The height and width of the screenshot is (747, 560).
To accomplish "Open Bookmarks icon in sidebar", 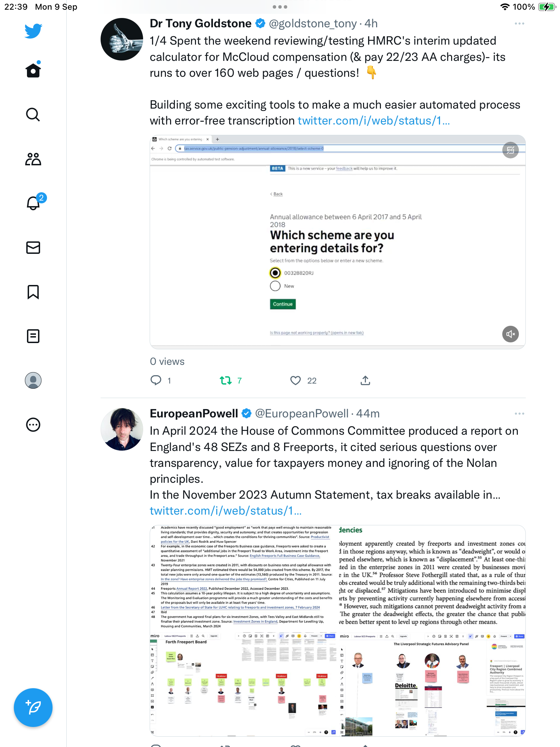I will pyautogui.click(x=33, y=292).
